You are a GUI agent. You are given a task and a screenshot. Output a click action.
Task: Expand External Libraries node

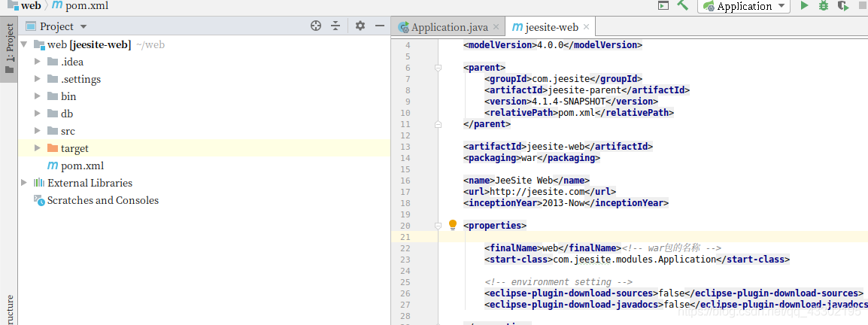pos(24,183)
